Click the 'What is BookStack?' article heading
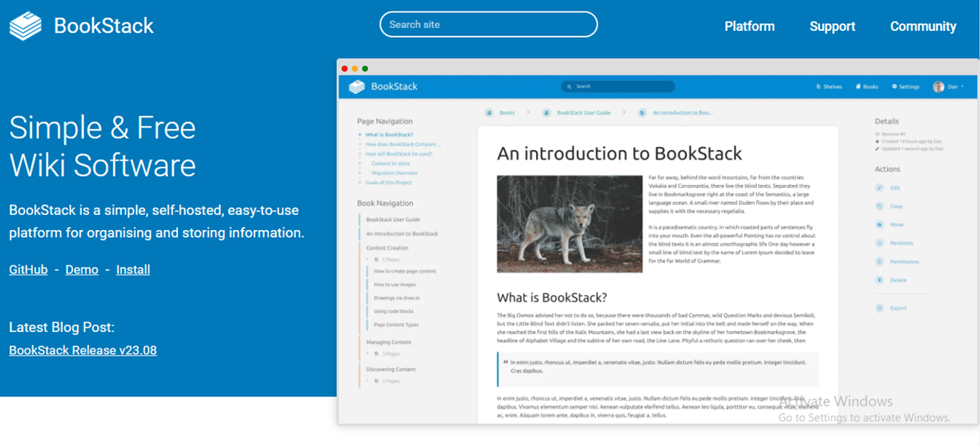The width and height of the screenshot is (980, 446). pos(552,298)
